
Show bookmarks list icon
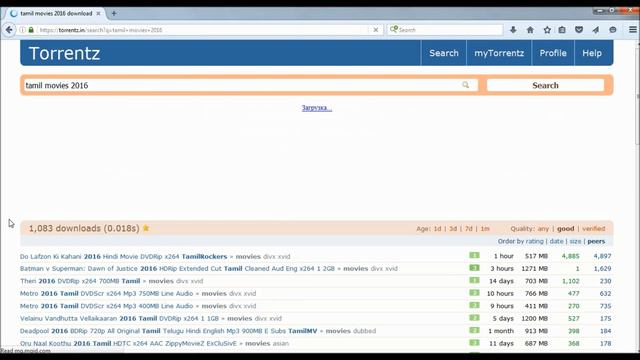pos(562,30)
